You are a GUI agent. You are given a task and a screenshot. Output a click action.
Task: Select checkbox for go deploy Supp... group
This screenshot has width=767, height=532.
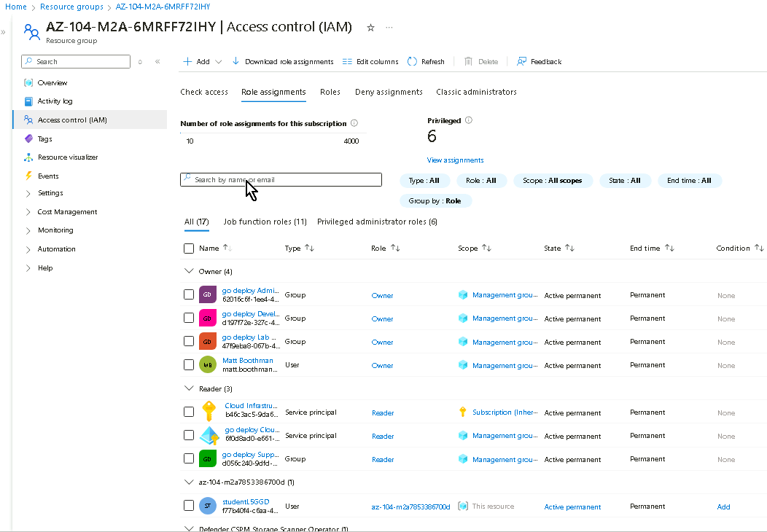189,458
